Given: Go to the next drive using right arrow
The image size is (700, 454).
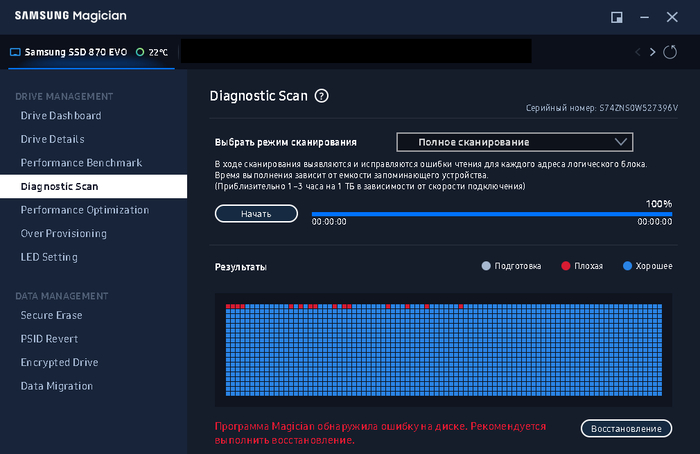Looking at the screenshot, I should tap(653, 51).
